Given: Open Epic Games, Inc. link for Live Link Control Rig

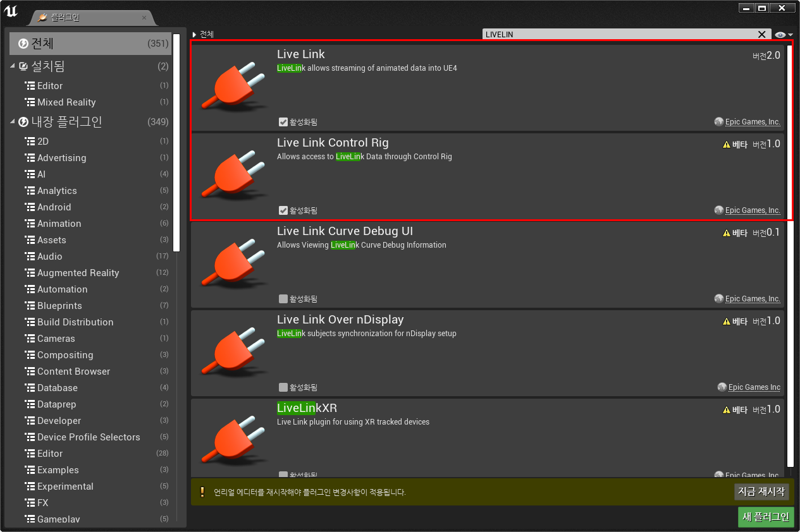Looking at the screenshot, I should (x=753, y=210).
